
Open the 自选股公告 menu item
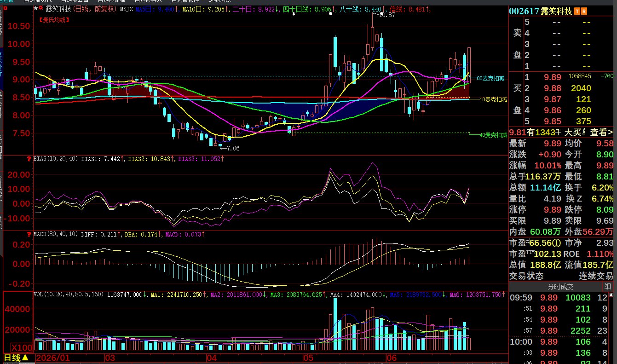75,1
